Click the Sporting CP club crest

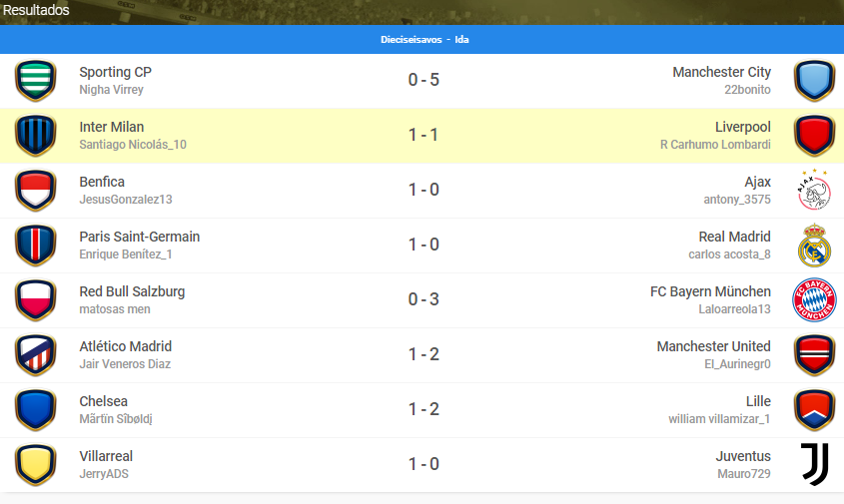tap(36, 80)
